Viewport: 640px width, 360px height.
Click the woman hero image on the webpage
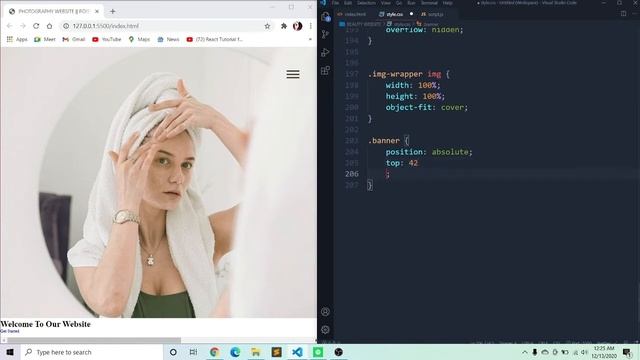158,182
